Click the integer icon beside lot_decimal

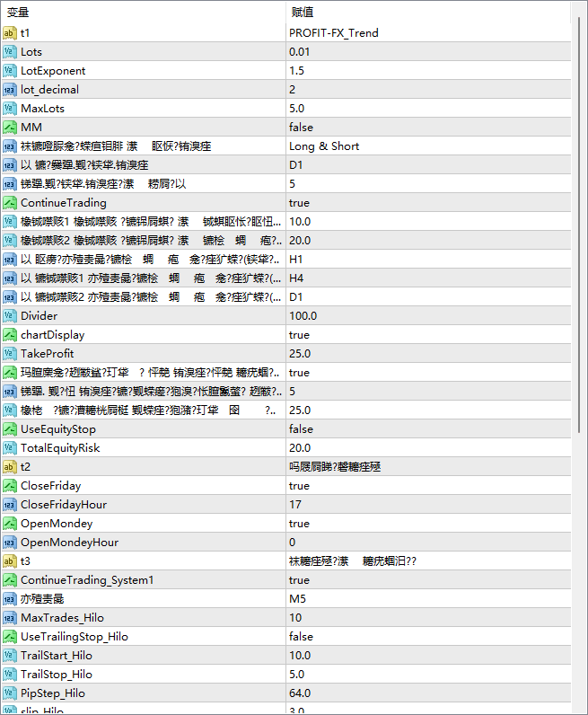click(x=10, y=90)
